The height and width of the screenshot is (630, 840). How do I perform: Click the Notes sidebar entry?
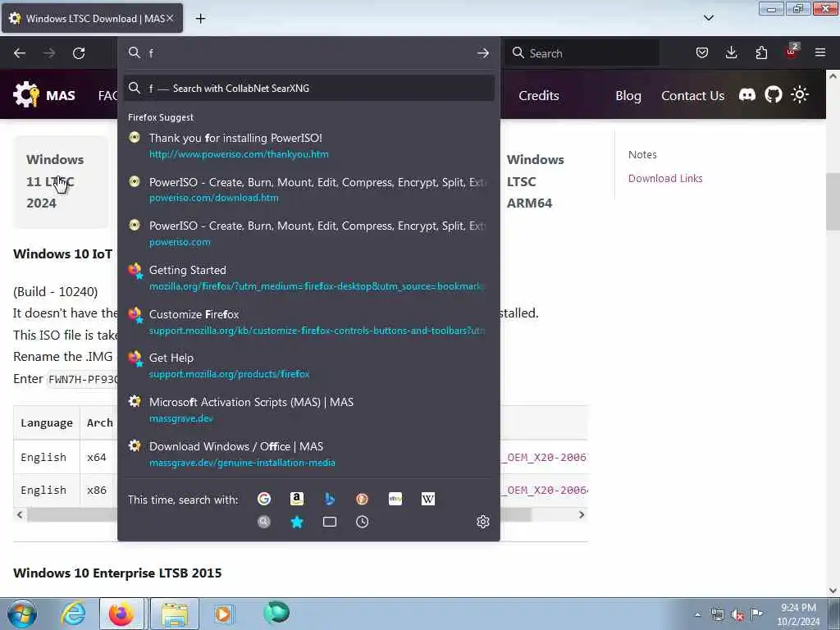point(641,154)
